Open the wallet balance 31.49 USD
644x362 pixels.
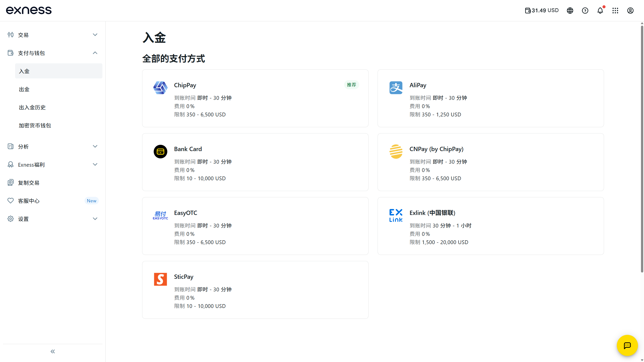[542, 10]
